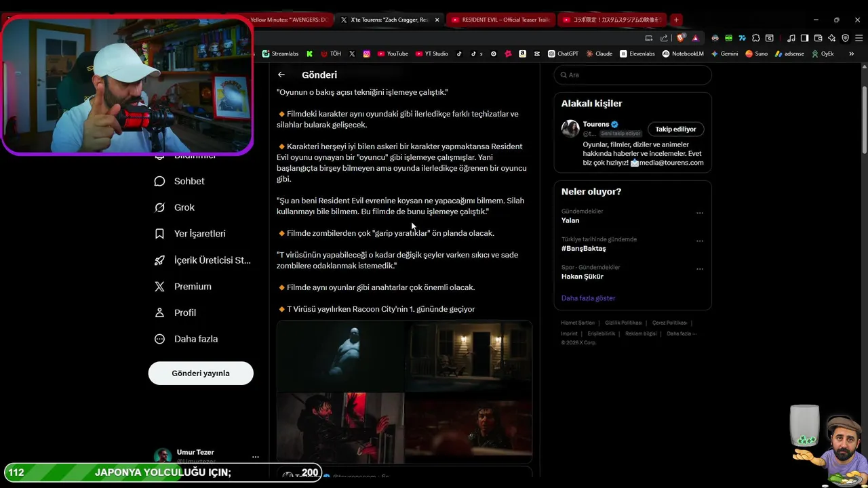Screen dimensions: 868x488
Task: Open Yer İşaretleri bookmarks page
Action: coord(190,233)
